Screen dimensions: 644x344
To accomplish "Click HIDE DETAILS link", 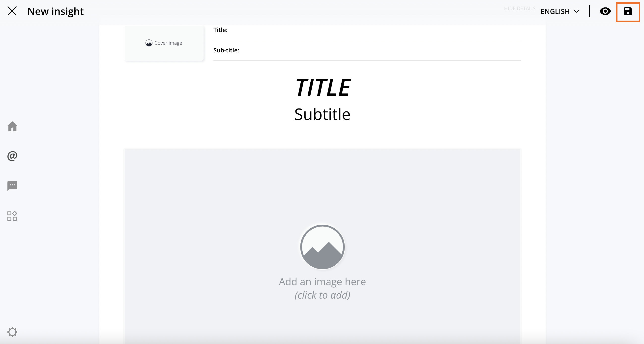I will [520, 8].
